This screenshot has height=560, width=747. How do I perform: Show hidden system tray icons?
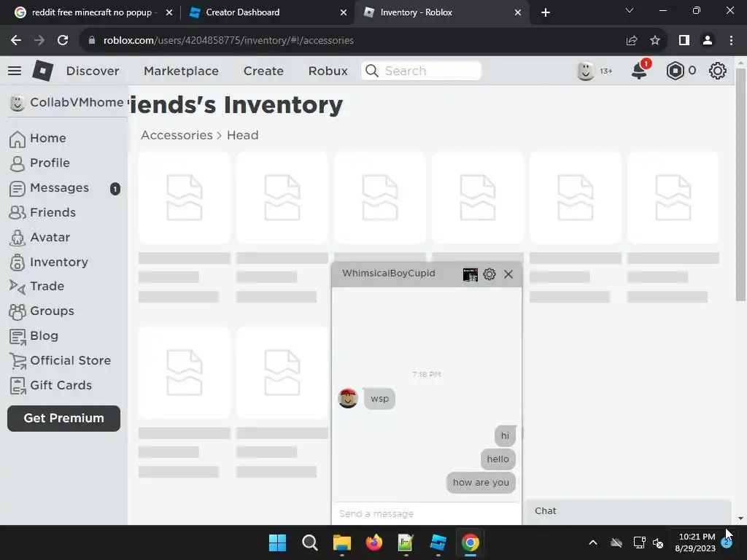point(593,542)
